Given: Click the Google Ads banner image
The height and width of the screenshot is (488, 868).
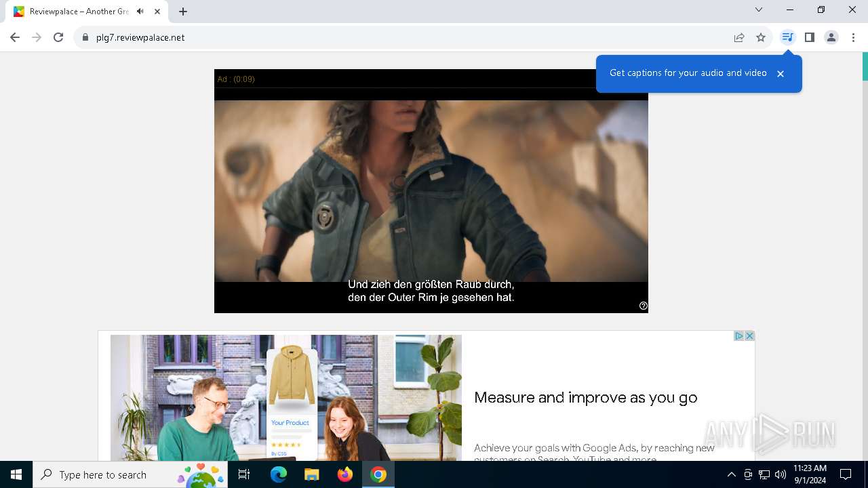Looking at the screenshot, I should pos(286,398).
